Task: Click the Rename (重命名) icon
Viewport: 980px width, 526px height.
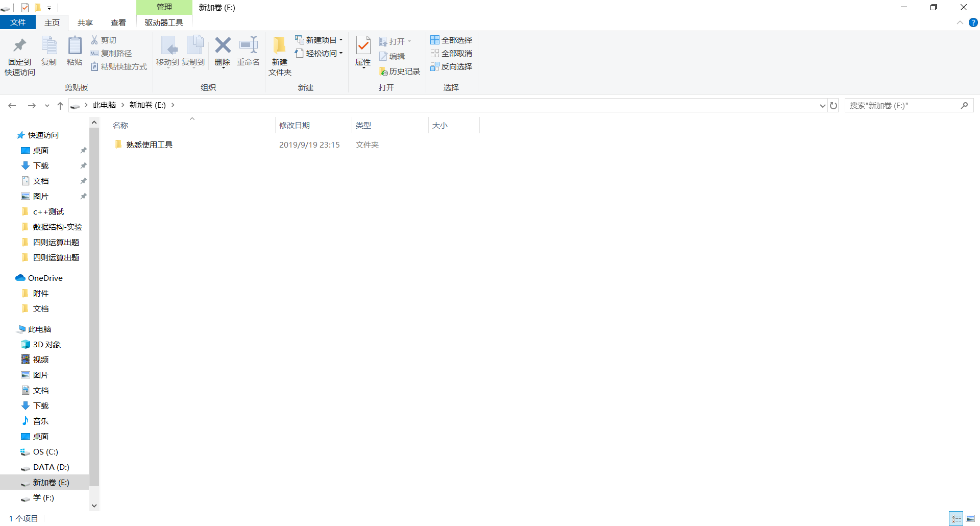Action: (x=249, y=45)
